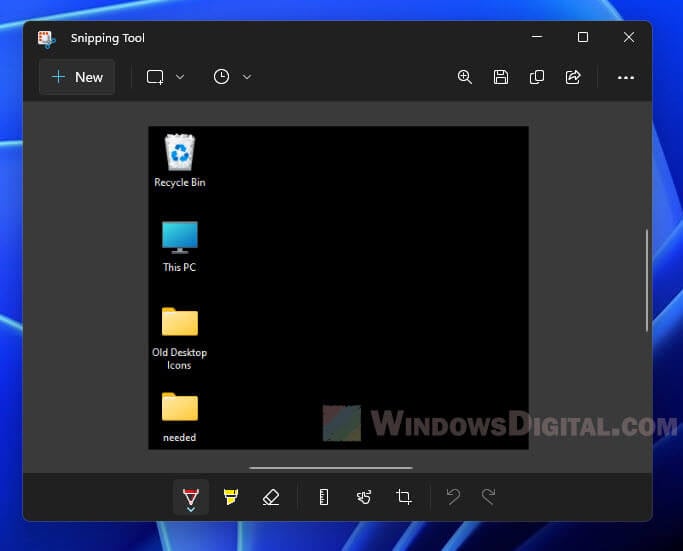This screenshot has width=683, height=551.
Task: Click the Snipping Tool app icon in title bar
Action: 47,39
